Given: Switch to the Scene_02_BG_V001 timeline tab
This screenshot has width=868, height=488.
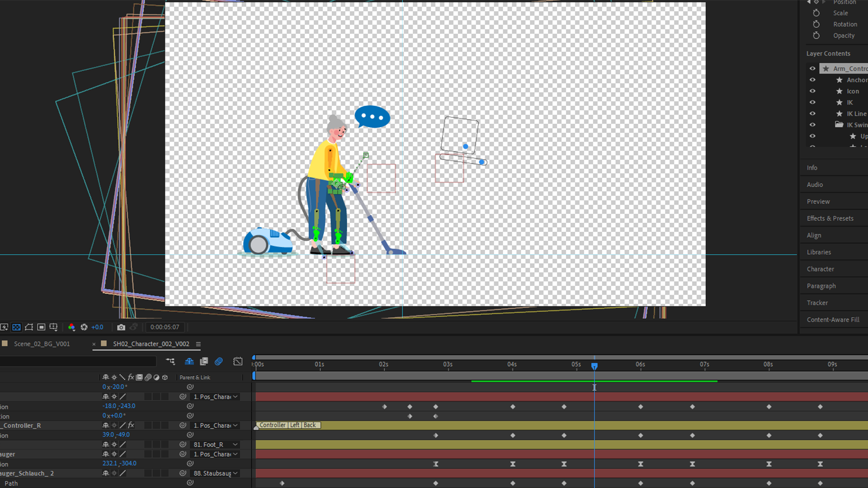Looking at the screenshot, I should (42, 344).
